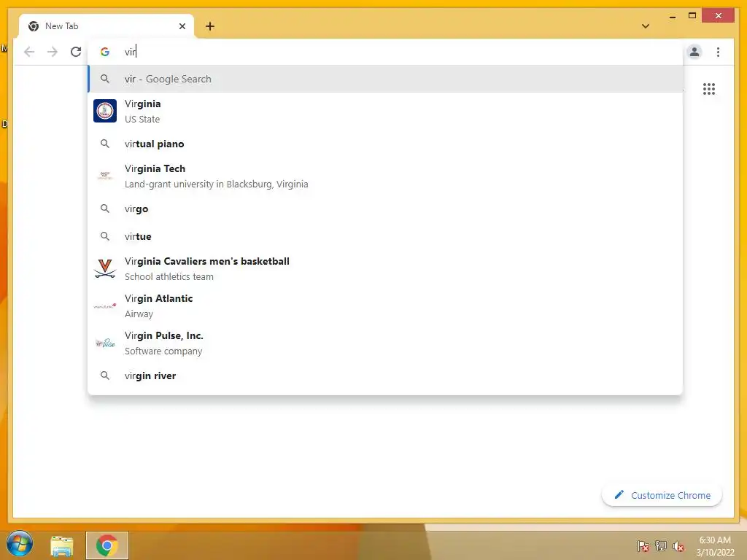
Task: Open the Chrome profile avatar
Action: [694, 52]
